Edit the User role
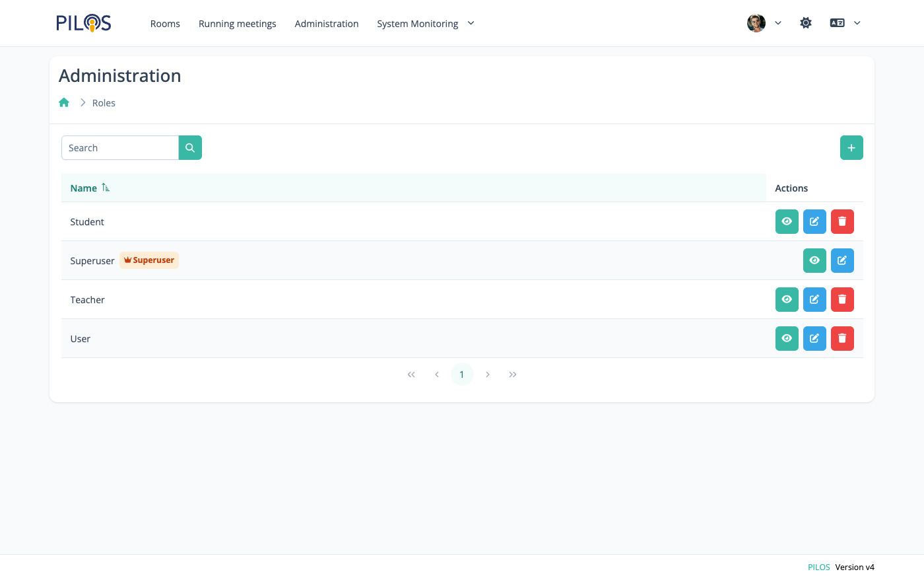The height and width of the screenshot is (578, 924). pyautogui.click(x=814, y=339)
